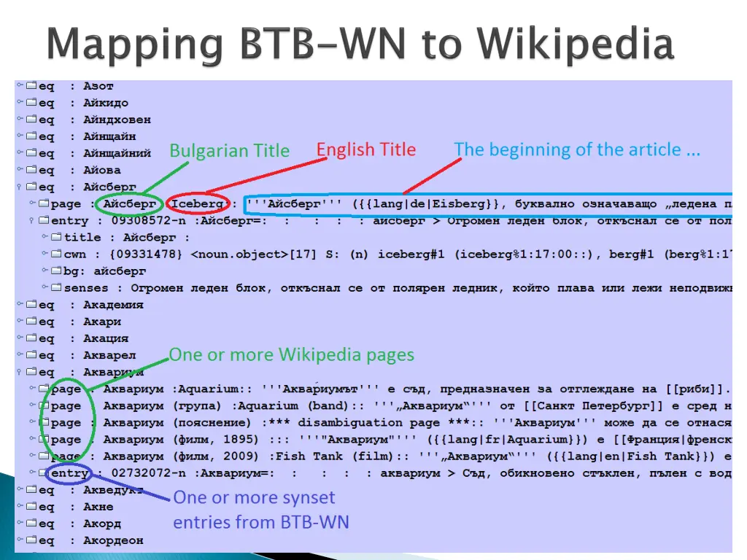Click the folder icon of the Акне row
Screen dimensions: 747x560
click(x=31, y=506)
